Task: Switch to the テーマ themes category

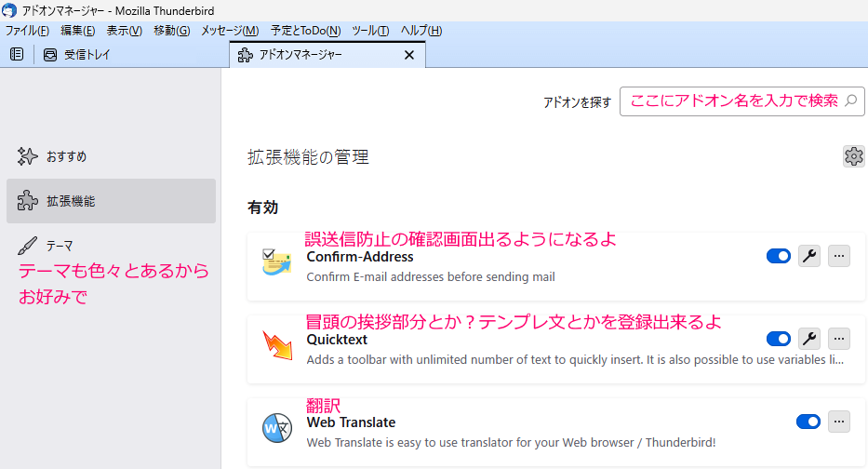Action: point(111,246)
